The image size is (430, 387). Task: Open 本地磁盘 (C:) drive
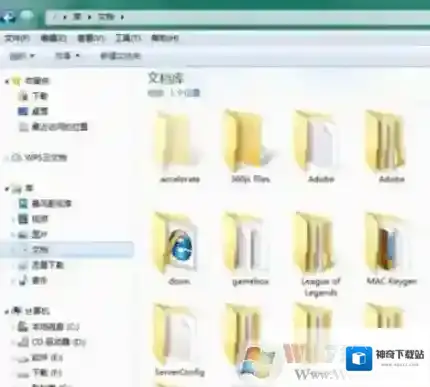pos(55,327)
